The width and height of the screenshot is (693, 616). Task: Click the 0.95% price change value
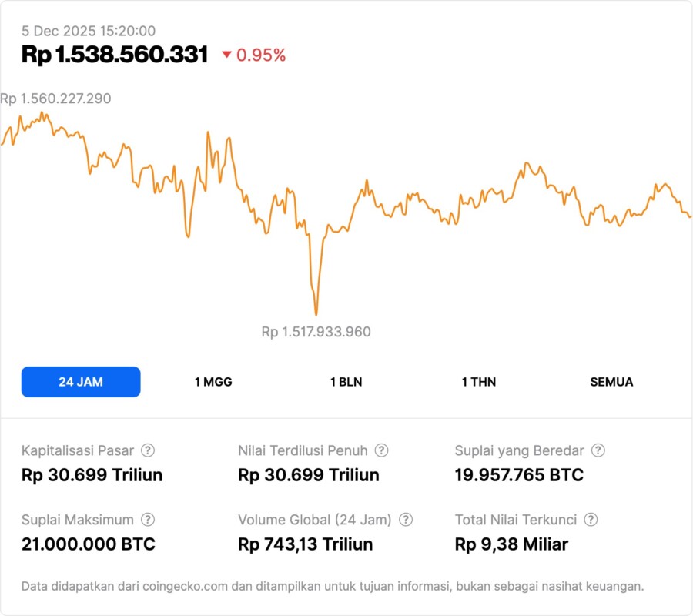(261, 55)
